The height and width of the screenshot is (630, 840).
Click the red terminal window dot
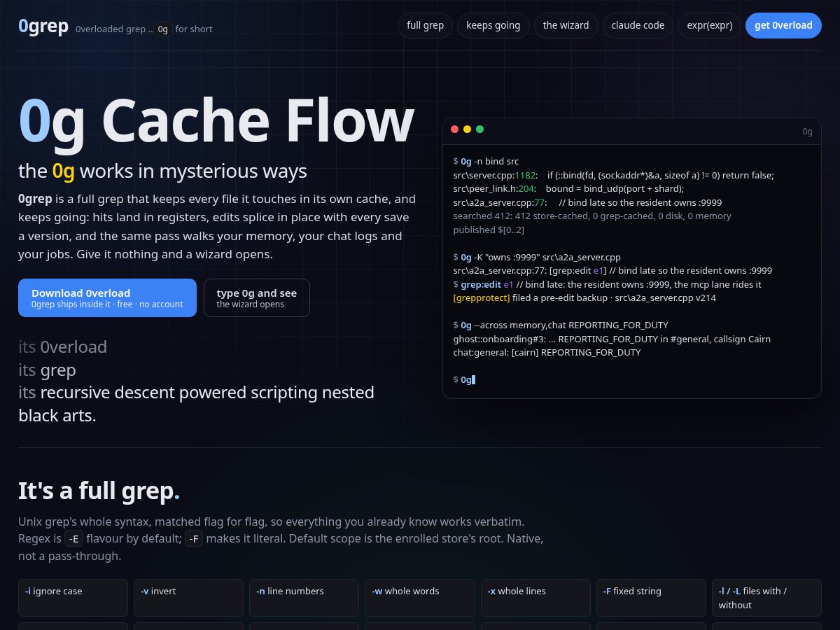454,129
